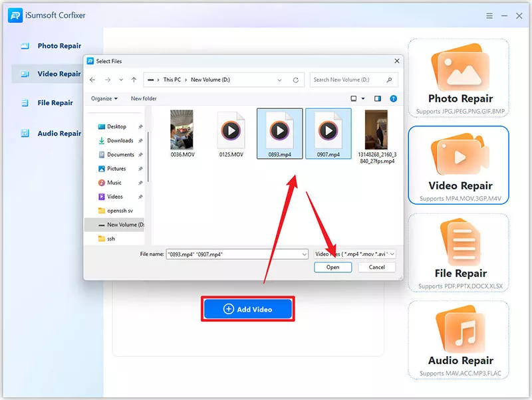The height and width of the screenshot is (400, 532).
Task: Click Cancel in the Select Files dialog
Action: 376,267
